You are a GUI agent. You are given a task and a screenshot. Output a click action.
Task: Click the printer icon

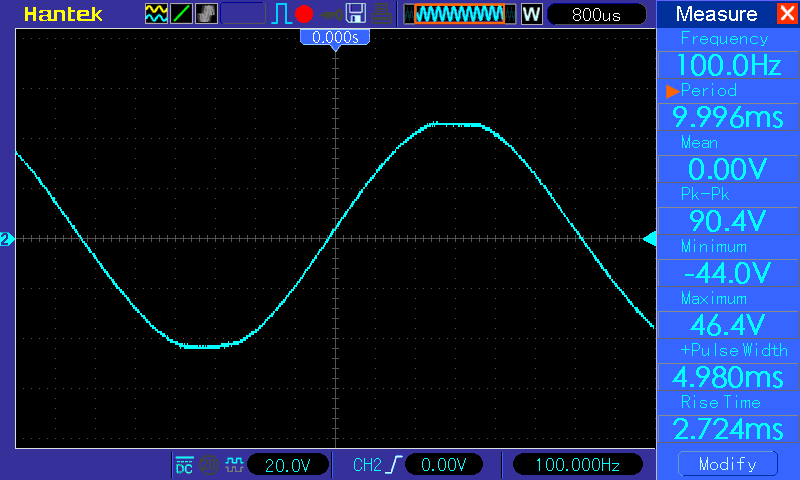point(381,14)
